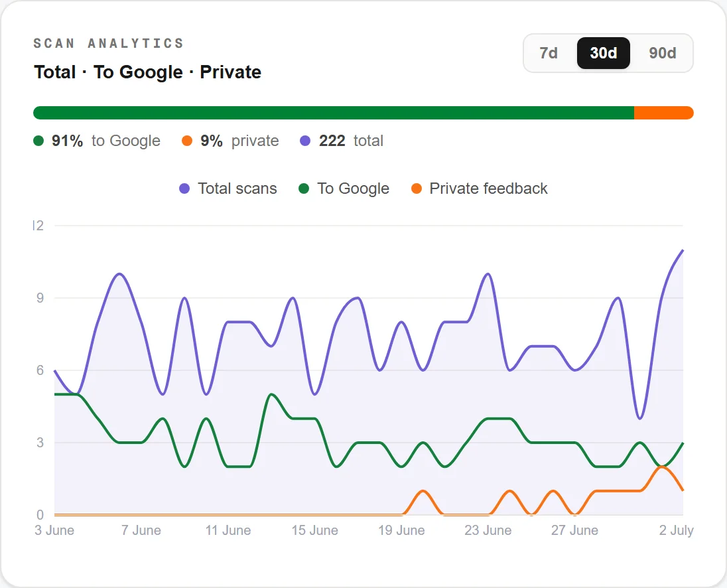Click the orange dot beside 9%
The image size is (727, 588).
pyautogui.click(x=187, y=141)
